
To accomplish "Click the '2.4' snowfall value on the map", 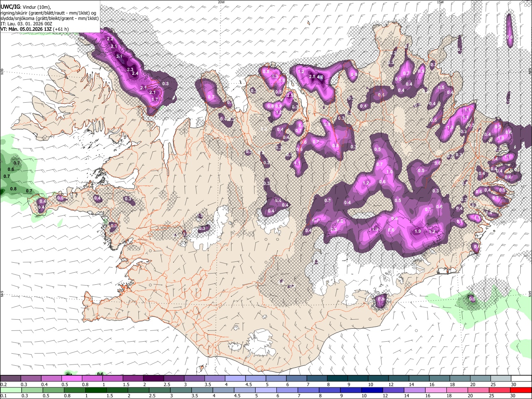I will pos(135,74).
